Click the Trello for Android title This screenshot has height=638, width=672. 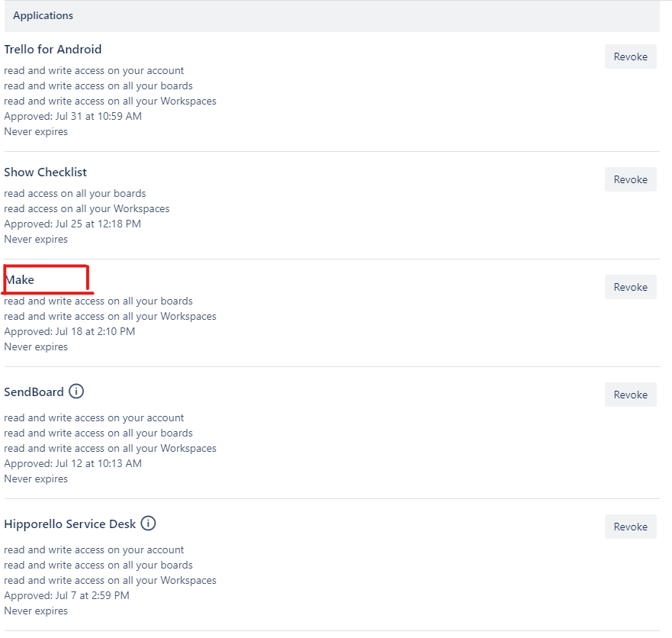click(x=53, y=50)
